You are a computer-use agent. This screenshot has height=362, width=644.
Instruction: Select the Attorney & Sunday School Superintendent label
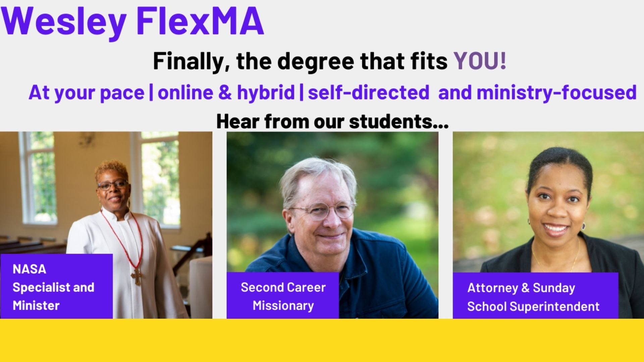535,296
